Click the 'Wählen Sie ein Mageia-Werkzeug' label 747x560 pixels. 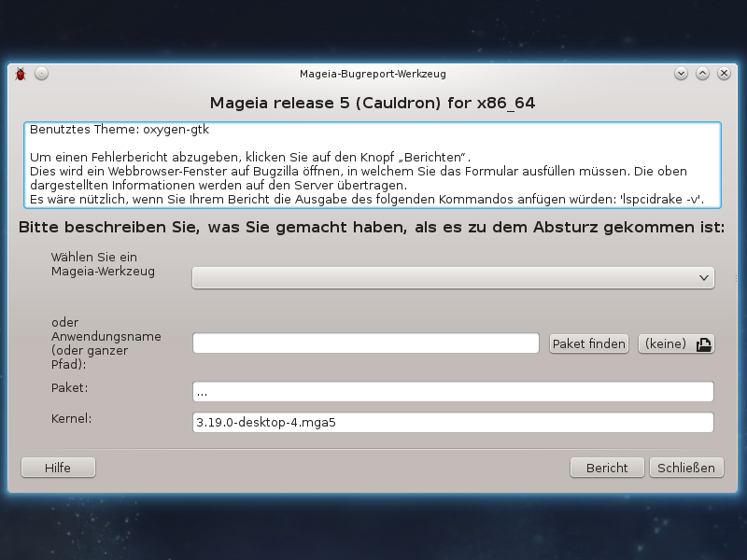(x=103, y=264)
